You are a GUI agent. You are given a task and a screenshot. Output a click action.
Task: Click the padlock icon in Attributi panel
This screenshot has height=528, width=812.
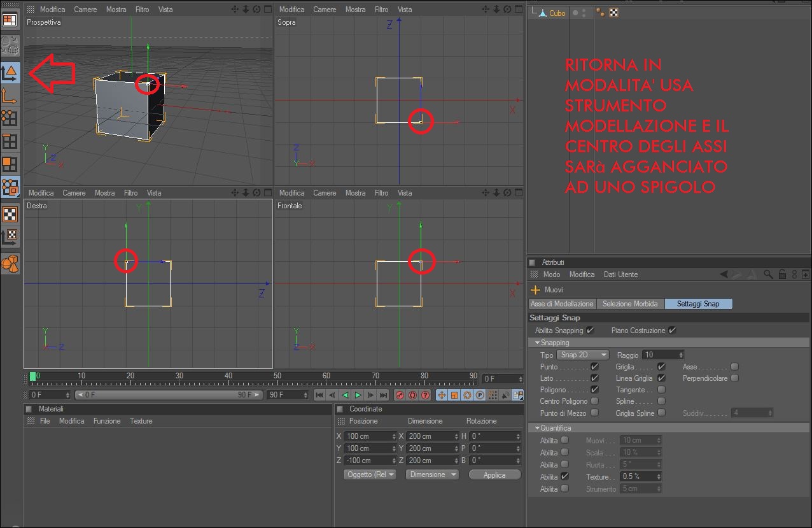(x=783, y=275)
